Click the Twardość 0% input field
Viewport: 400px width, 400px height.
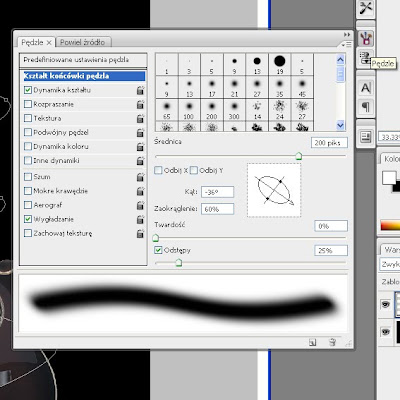tap(331, 226)
